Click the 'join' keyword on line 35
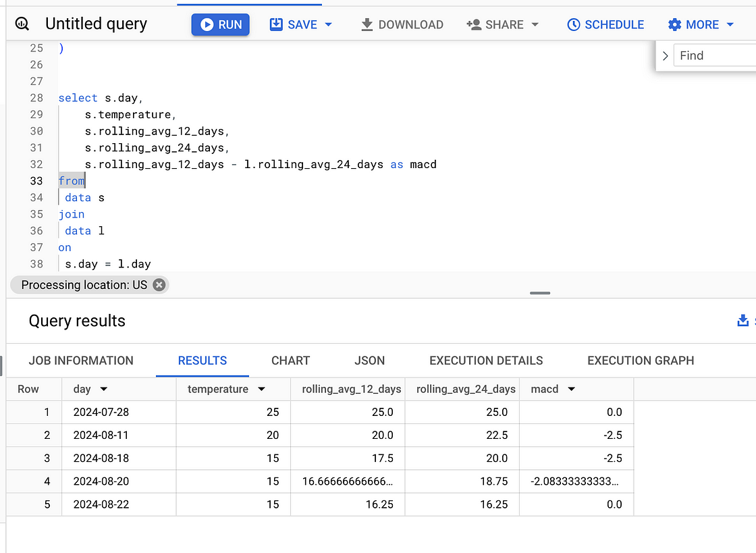The width and height of the screenshot is (756, 553). [x=72, y=215]
